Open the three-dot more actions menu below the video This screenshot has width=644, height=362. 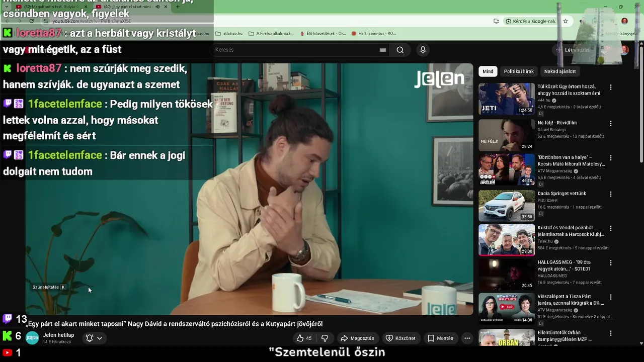click(x=467, y=338)
